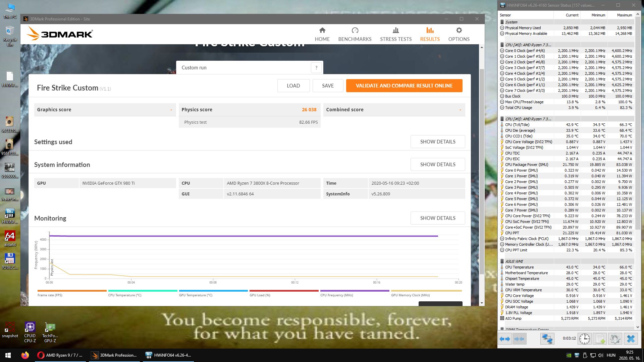Click VALIDATE AND COMPARE RESULT ONLINE

pyautogui.click(x=404, y=86)
